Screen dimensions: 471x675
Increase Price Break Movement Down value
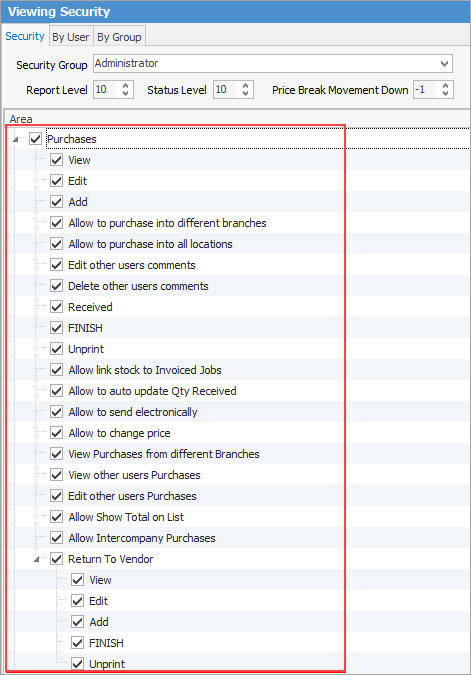[446, 86]
